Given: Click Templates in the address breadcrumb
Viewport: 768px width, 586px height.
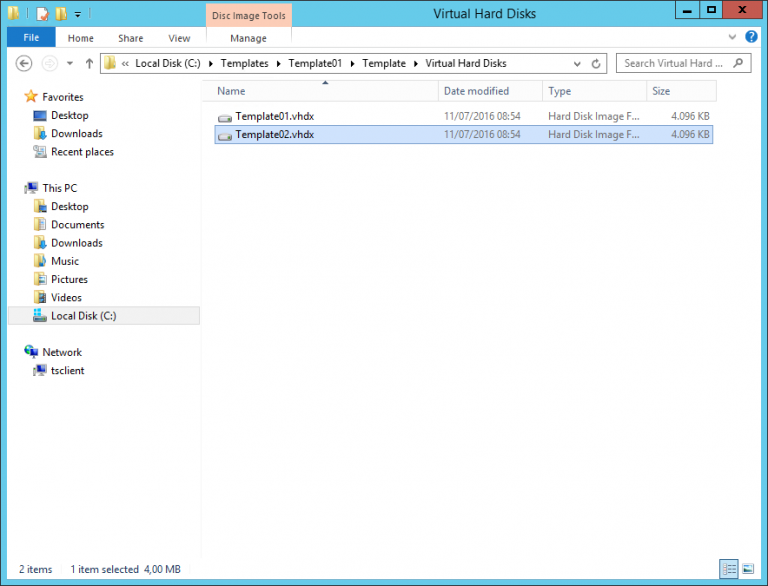Looking at the screenshot, I should (244, 63).
